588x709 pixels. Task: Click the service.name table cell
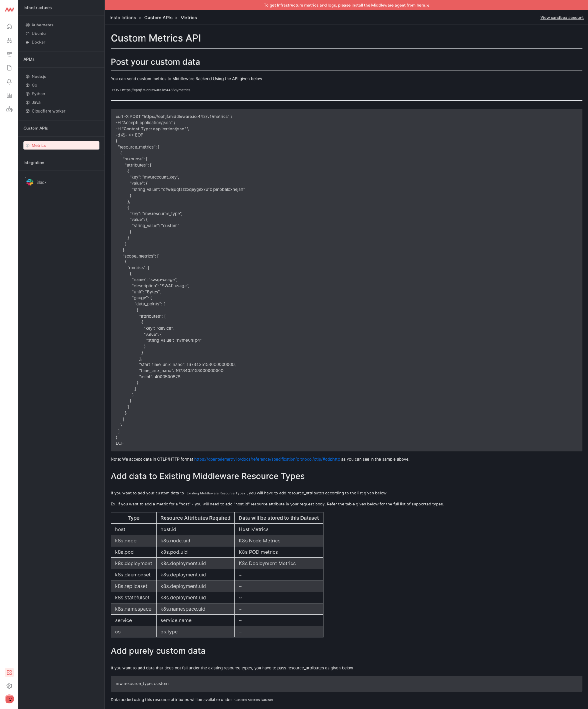[x=195, y=620]
